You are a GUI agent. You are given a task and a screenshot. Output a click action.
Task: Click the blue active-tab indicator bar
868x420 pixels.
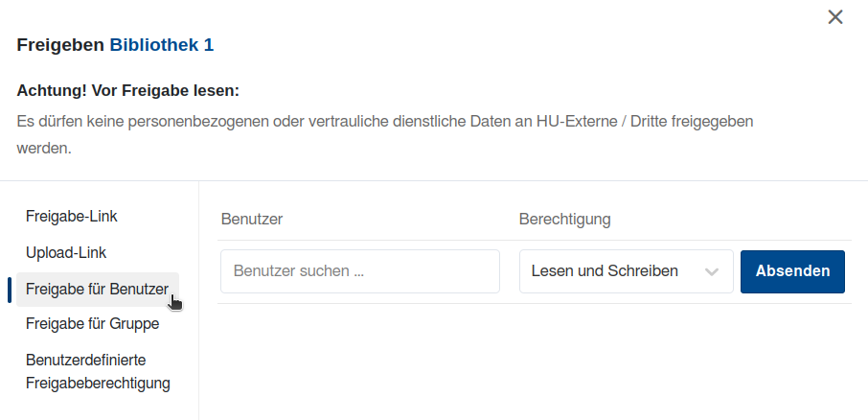click(x=10, y=289)
